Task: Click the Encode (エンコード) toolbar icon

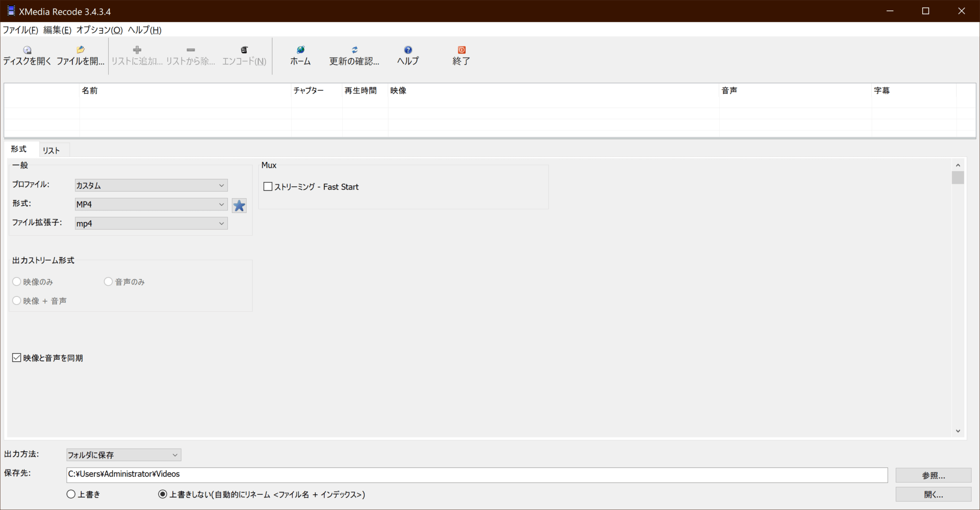Action: (x=244, y=50)
